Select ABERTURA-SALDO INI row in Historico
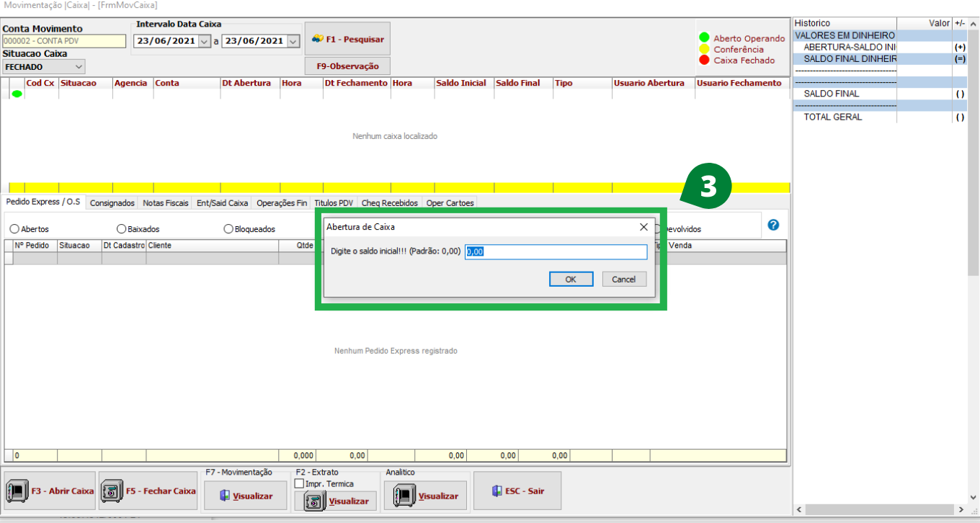980x523 pixels. click(880, 47)
